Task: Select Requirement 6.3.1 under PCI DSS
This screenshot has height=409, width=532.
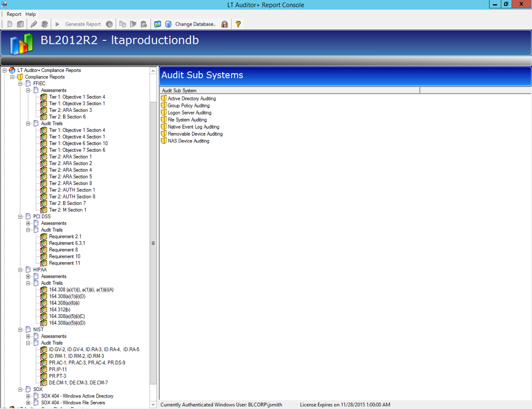Action: [x=67, y=243]
